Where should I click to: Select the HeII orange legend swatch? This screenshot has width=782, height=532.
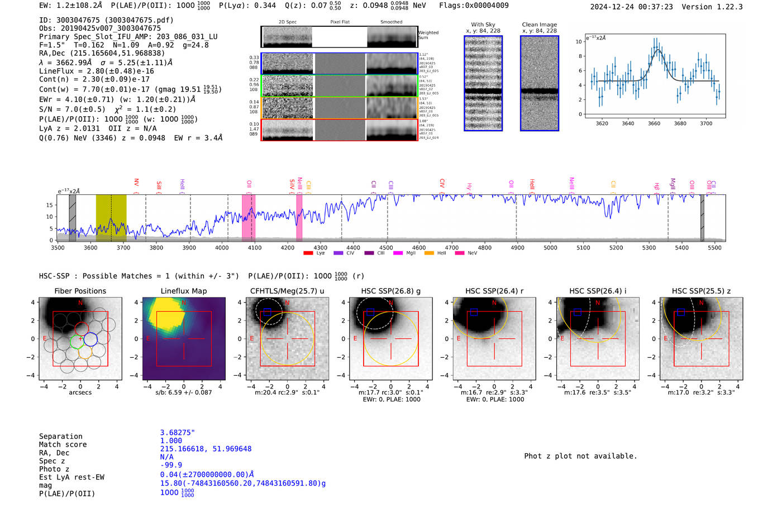[429, 253]
